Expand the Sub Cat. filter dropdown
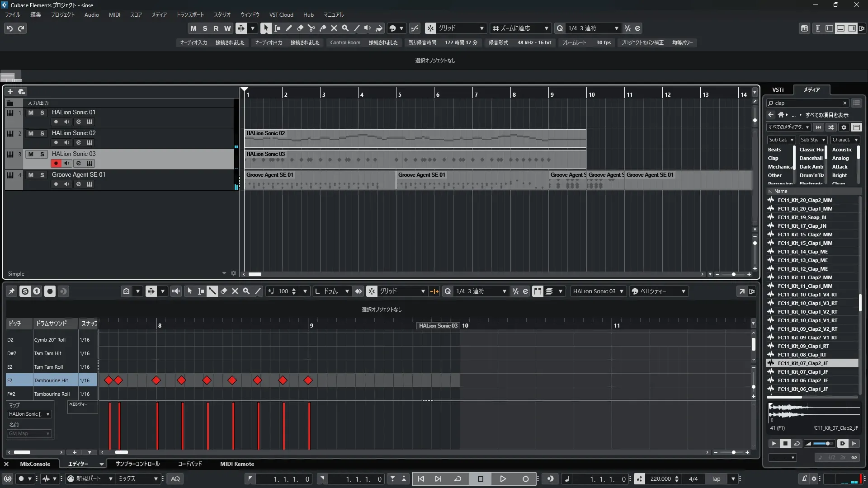868x488 pixels. [781, 140]
